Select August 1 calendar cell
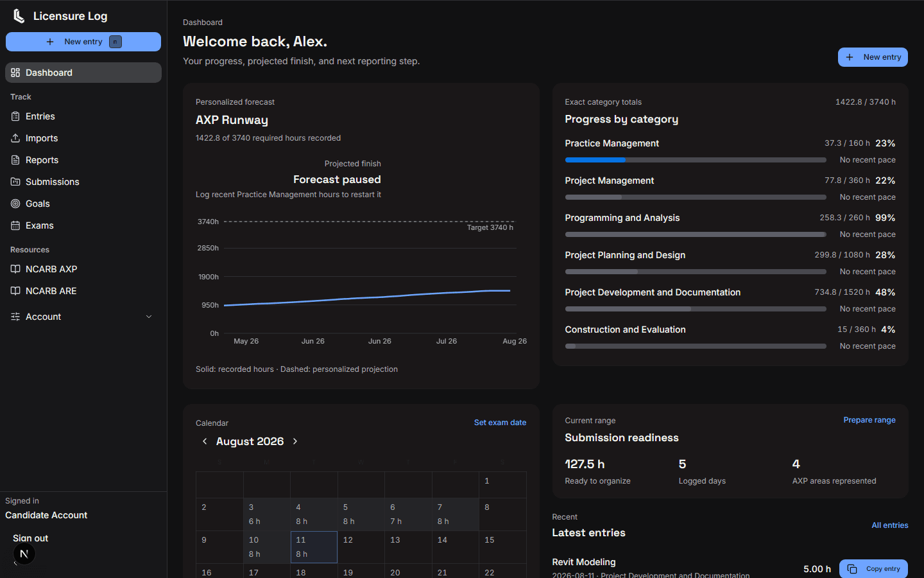 pyautogui.click(x=503, y=485)
